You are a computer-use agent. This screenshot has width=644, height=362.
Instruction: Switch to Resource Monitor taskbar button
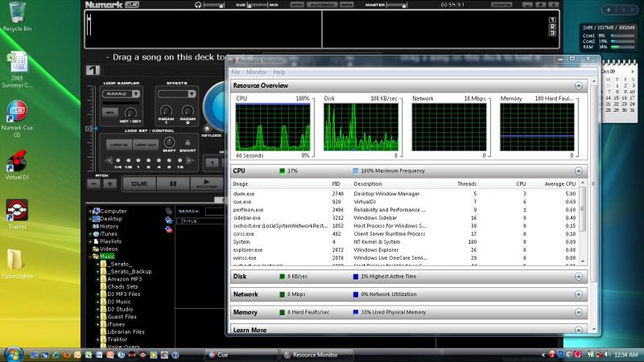316,355
